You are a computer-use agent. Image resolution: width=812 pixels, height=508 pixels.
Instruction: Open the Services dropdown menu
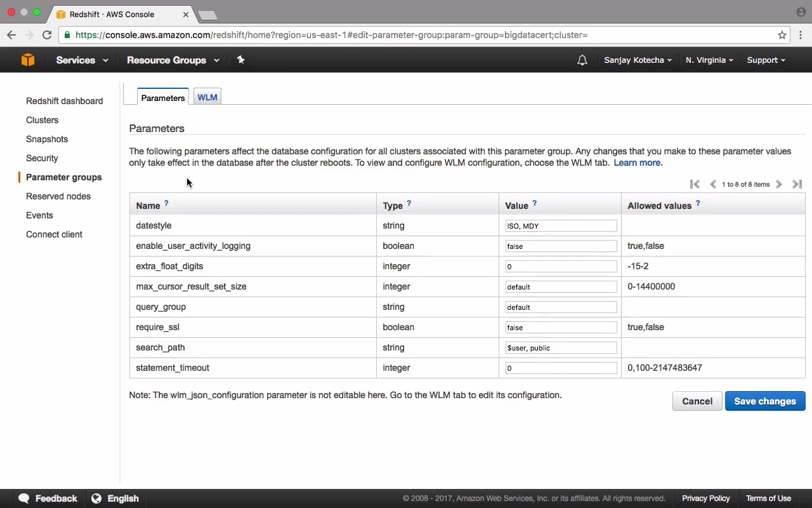pyautogui.click(x=82, y=60)
